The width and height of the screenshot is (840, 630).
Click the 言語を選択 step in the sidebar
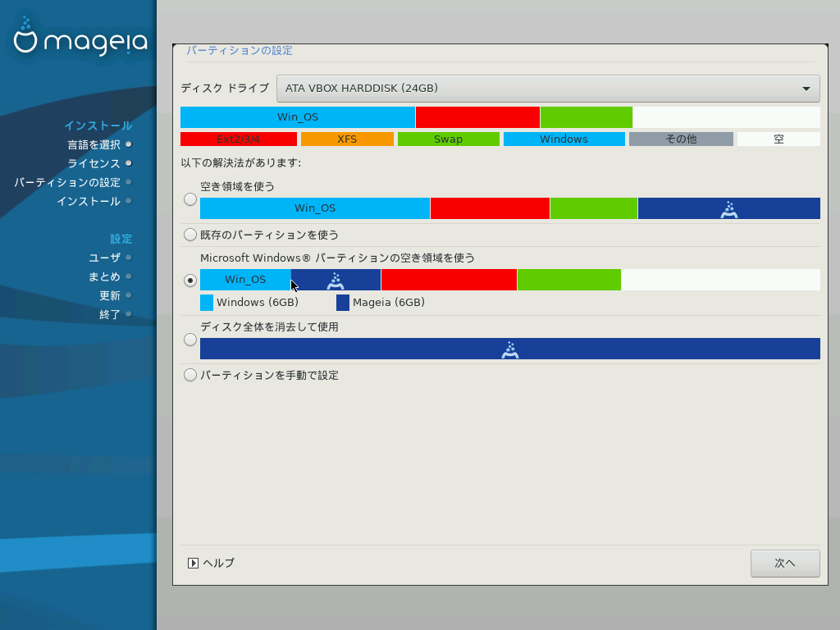point(94,144)
